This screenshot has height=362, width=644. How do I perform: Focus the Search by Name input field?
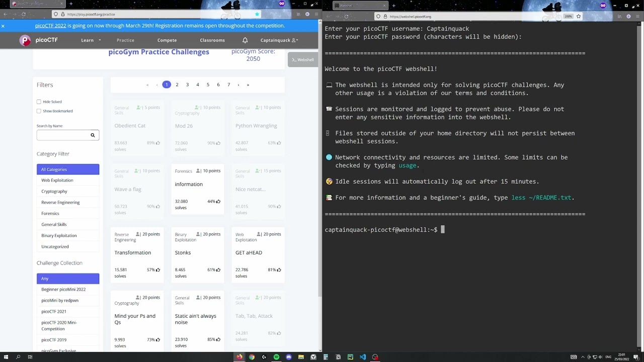click(x=61, y=135)
